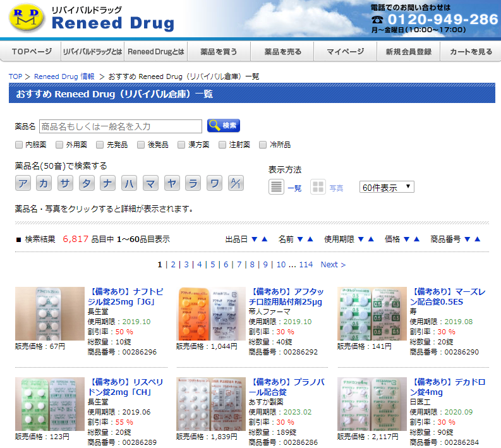Filter by kana ハ button

click(129, 183)
